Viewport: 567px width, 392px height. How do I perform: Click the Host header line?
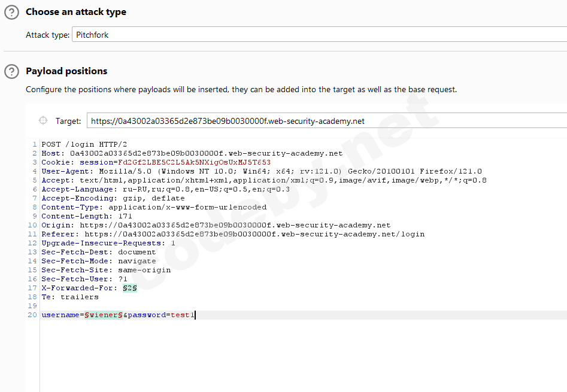192,153
